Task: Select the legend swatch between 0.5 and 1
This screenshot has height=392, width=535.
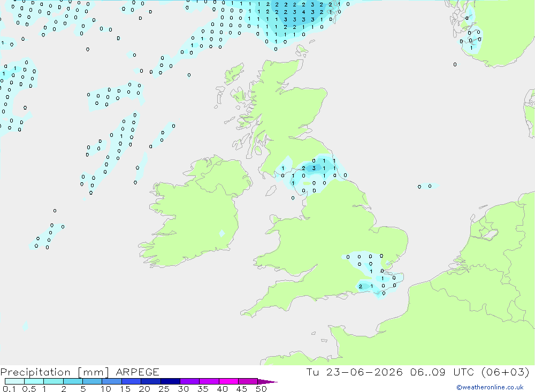Action: [x=34, y=381]
